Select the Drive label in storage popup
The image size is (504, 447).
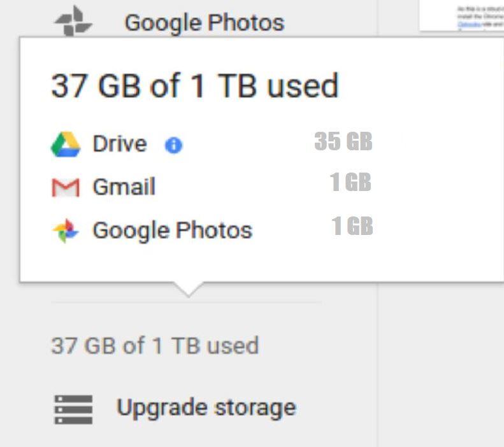point(119,144)
